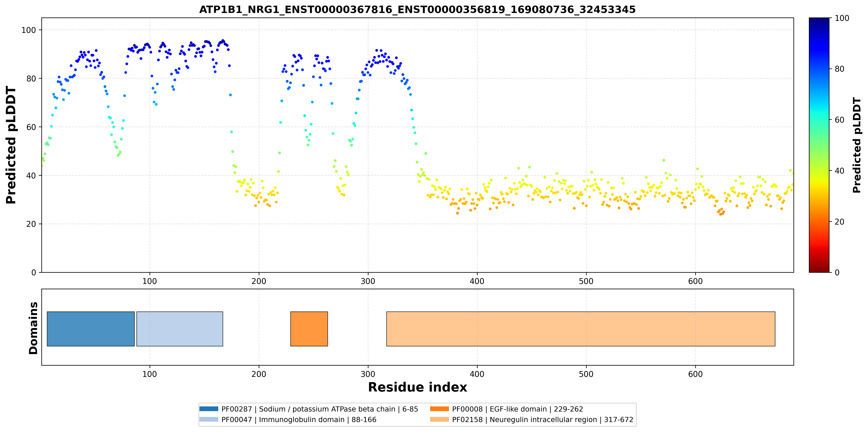Screen dimensions: 868x432
Task: Click legend text Immunoglobulin domain | 88-166
Action: point(317,420)
